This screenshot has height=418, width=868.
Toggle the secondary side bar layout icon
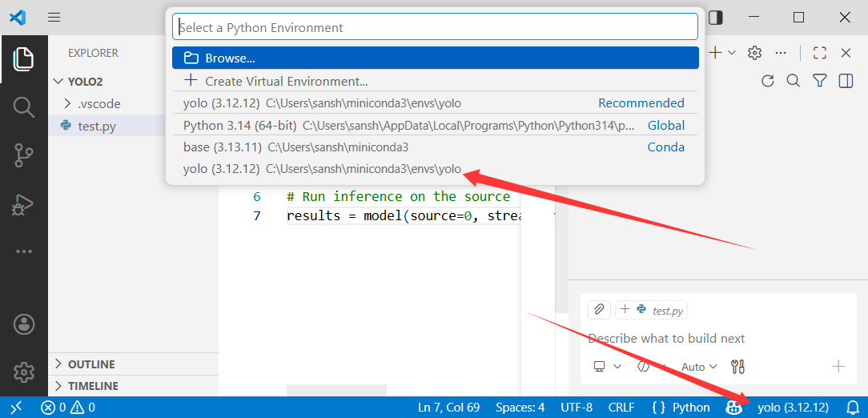716,17
